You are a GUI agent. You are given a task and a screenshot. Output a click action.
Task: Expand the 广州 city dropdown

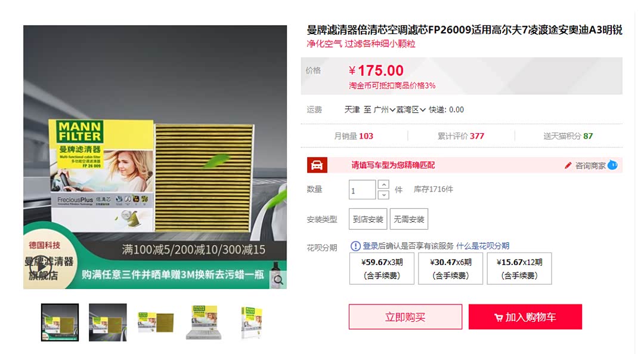(x=385, y=110)
